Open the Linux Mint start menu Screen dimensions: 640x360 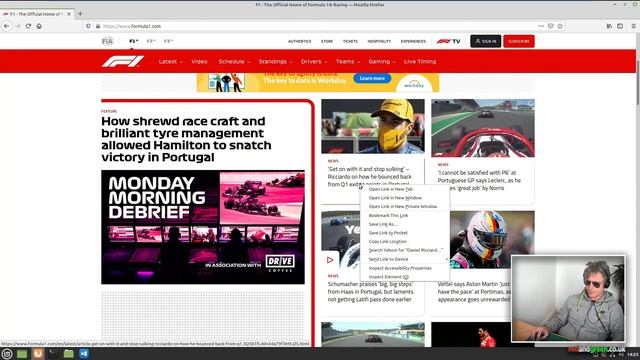(7, 353)
